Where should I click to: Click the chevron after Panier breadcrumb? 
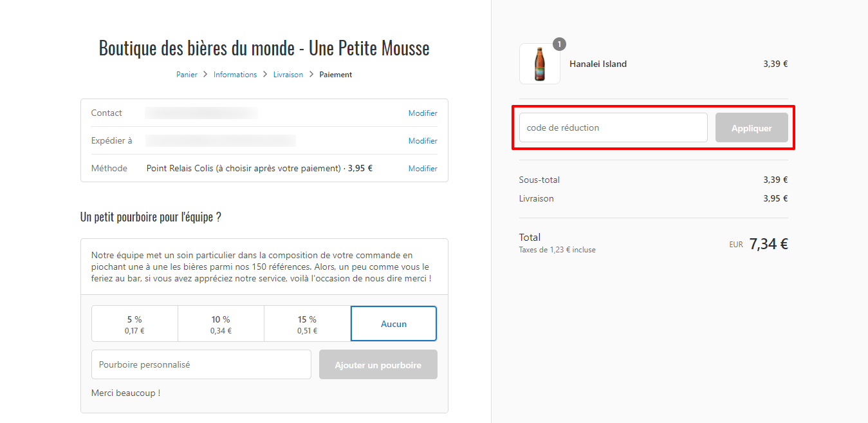click(x=206, y=75)
